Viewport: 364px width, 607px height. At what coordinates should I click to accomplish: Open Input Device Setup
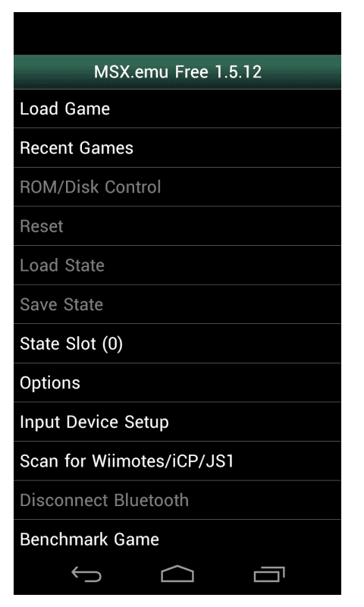click(177, 422)
